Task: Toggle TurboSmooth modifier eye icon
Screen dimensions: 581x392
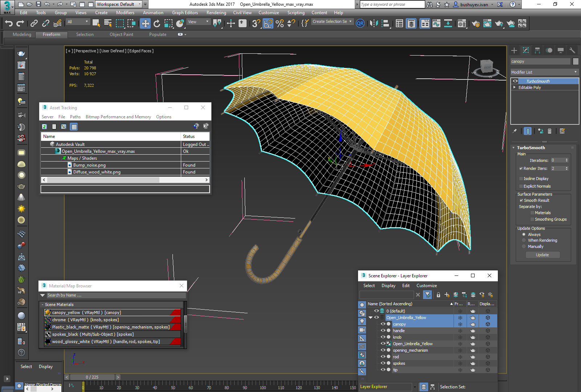Action: [x=515, y=81]
